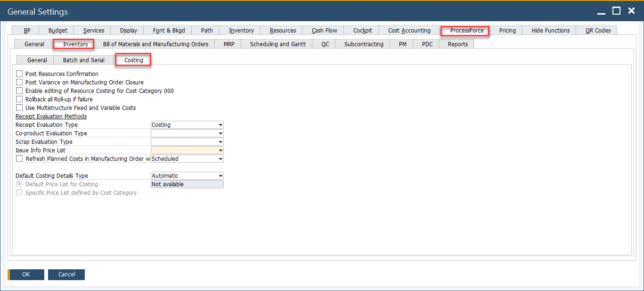This screenshot has height=291, width=644.
Task: Switch to the Subcontracting tab
Action: pyautogui.click(x=364, y=44)
